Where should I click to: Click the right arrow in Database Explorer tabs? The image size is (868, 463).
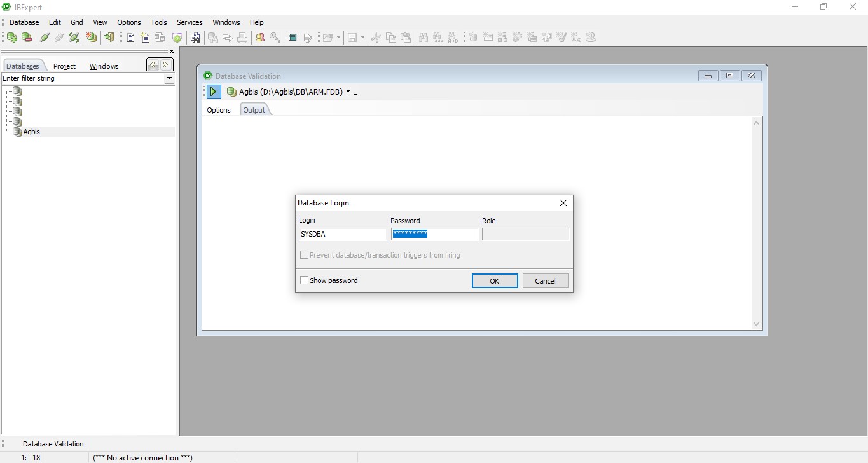166,65
